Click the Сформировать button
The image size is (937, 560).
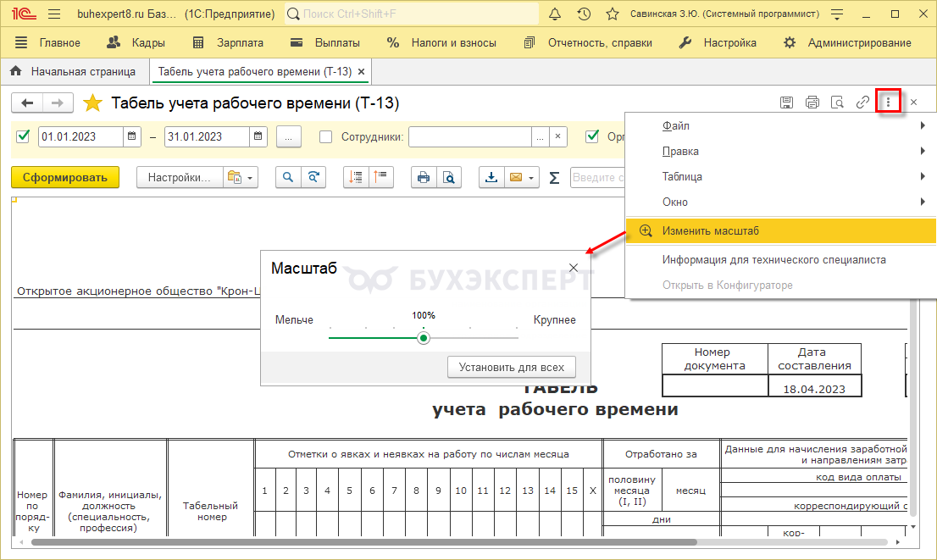pos(65,178)
